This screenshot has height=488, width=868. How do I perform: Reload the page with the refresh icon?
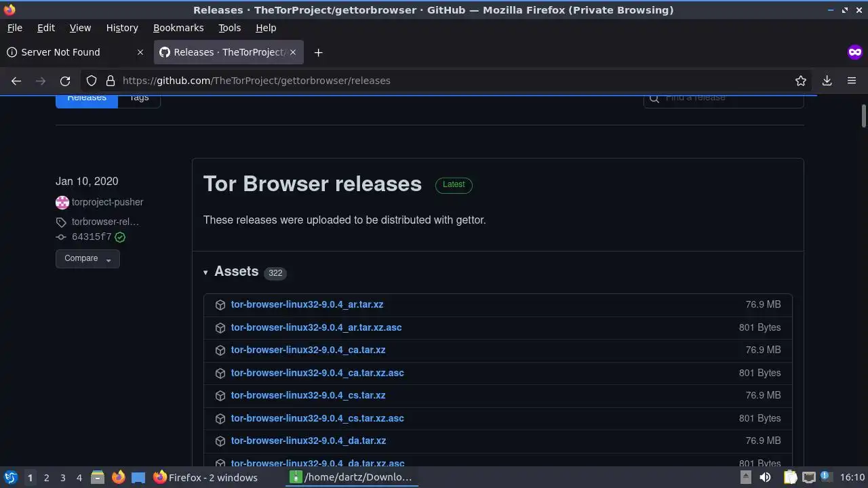click(x=65, y=81)
